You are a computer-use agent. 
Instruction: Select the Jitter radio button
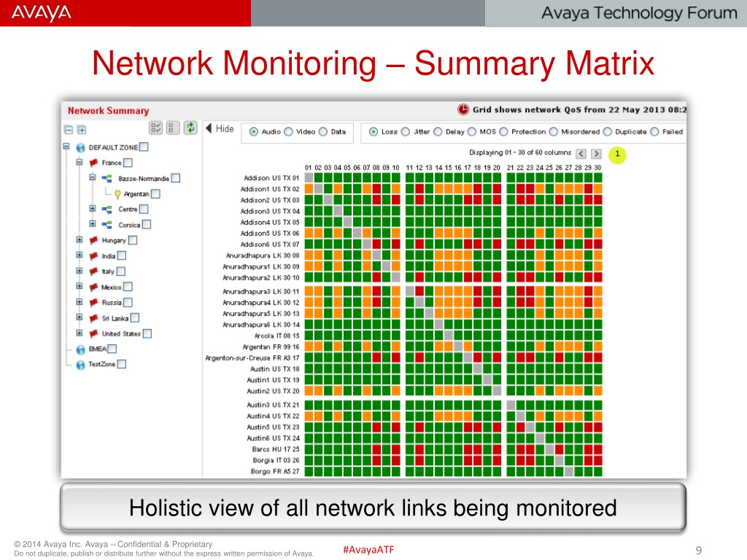click(406, 131)
